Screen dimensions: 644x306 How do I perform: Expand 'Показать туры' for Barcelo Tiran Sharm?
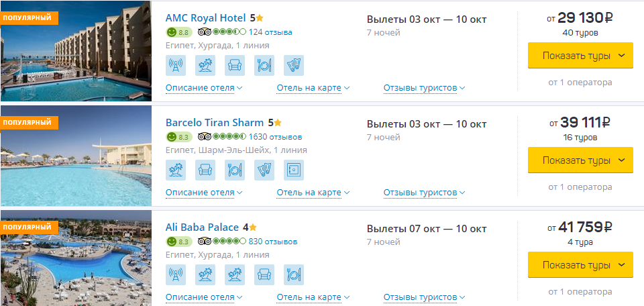580,160
